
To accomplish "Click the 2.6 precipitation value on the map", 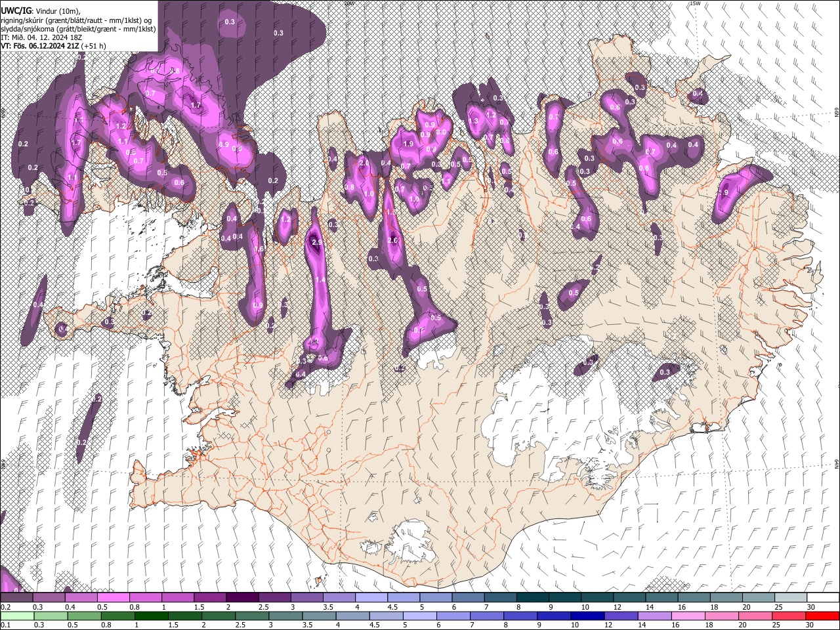I will 392,241.
